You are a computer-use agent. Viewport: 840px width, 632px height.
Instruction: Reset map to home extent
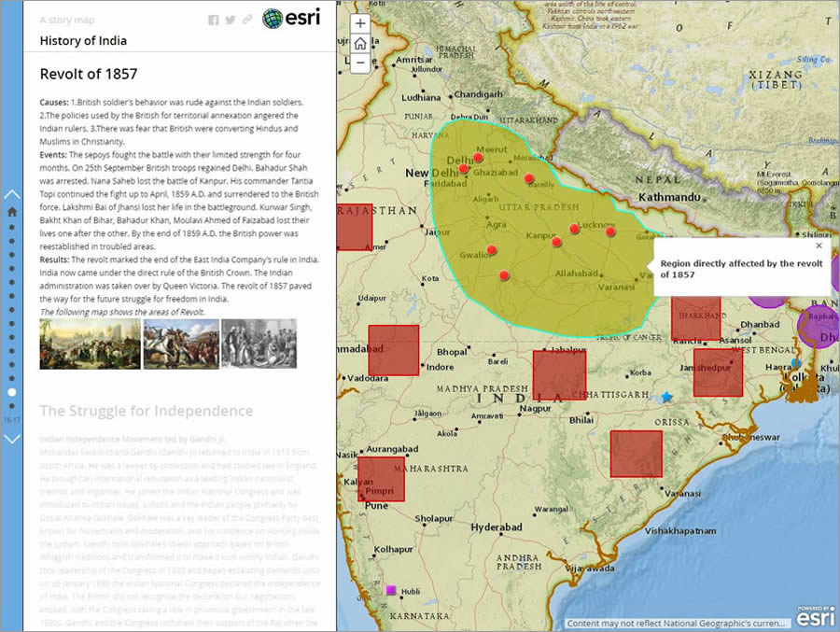coord(360,44)
